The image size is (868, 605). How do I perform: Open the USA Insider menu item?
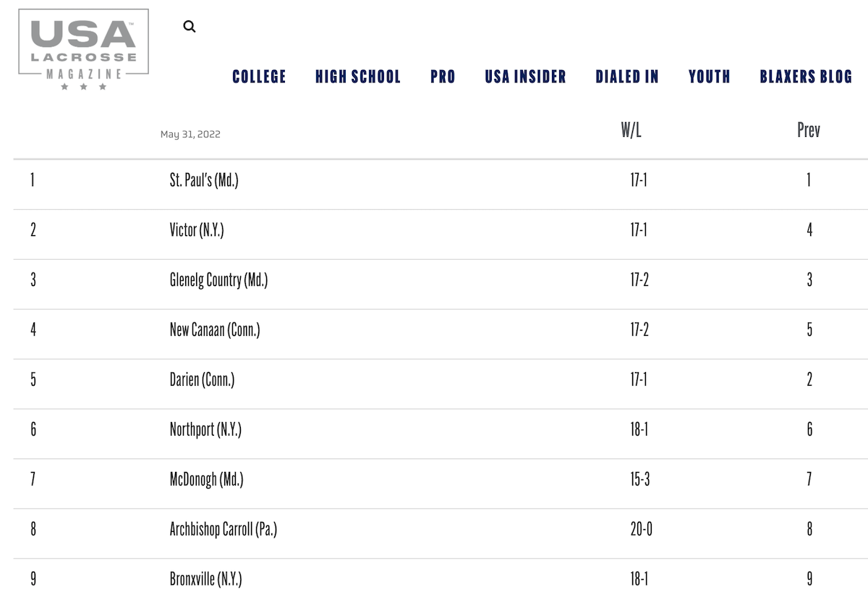tap(525, 77)
